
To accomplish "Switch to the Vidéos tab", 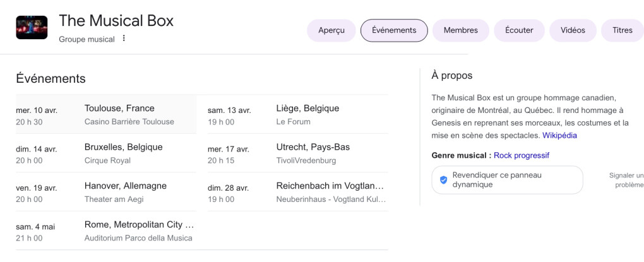I will click(x=573, y=30).
